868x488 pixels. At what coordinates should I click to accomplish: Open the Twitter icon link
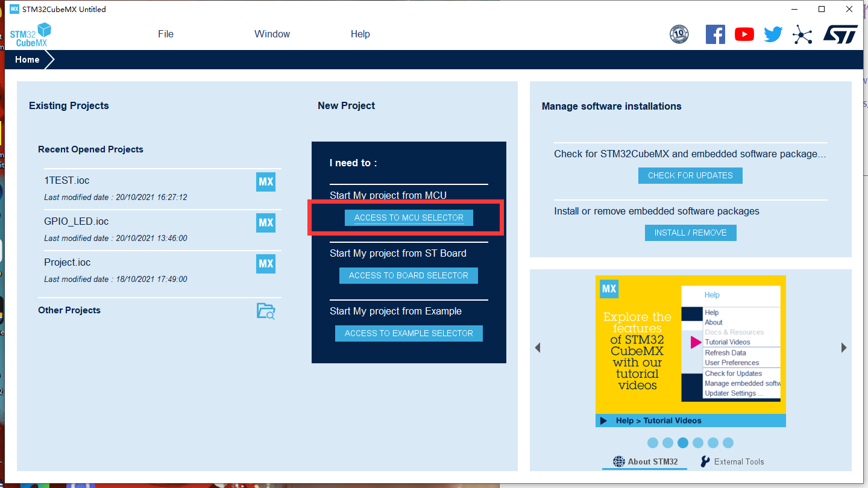(773, 34)
